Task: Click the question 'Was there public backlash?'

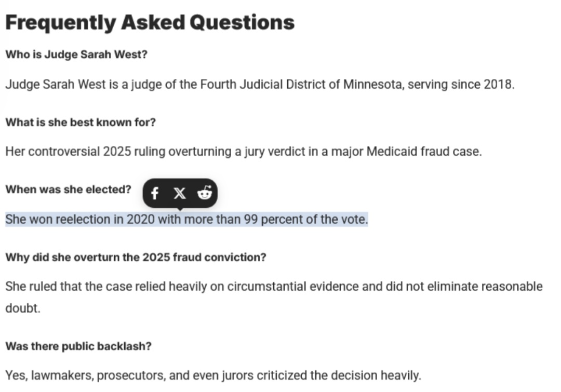Action: point(78,346)
